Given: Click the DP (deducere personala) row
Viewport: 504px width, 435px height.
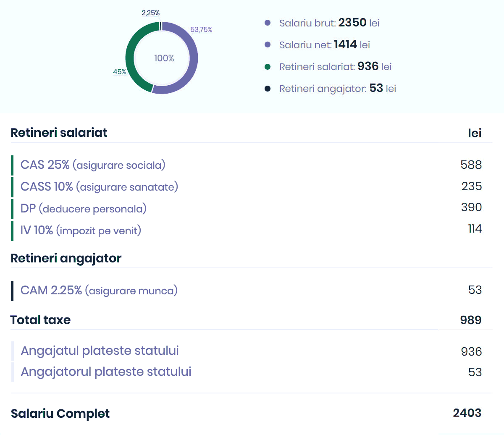Looking at the screenshot, I should (83, 208).
